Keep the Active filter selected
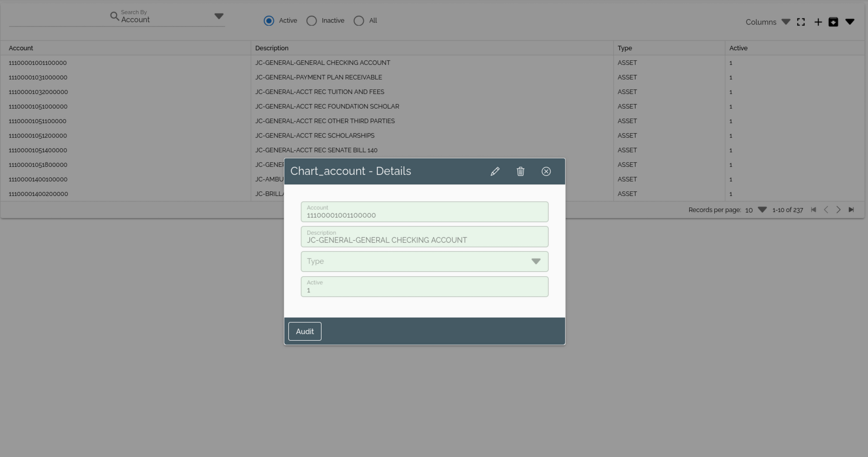This screenshot has width=868, height=457. coord(269,21)
